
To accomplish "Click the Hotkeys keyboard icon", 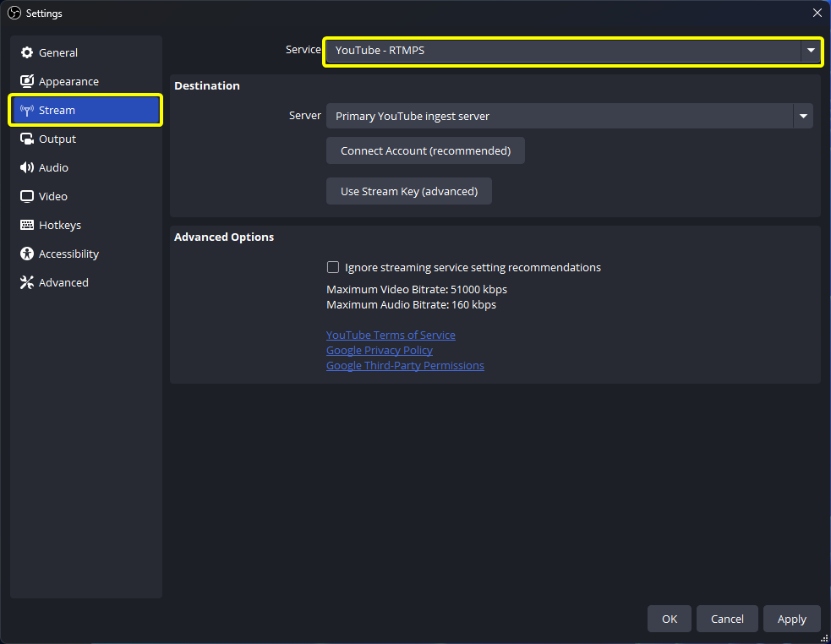I will pyautogui.click(x=26, y=225).
